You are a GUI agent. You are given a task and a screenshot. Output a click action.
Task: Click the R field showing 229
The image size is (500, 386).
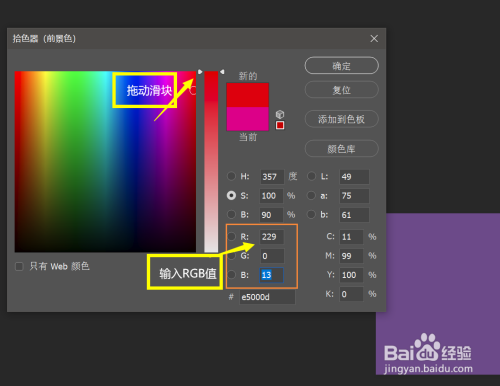coord(272,237)
